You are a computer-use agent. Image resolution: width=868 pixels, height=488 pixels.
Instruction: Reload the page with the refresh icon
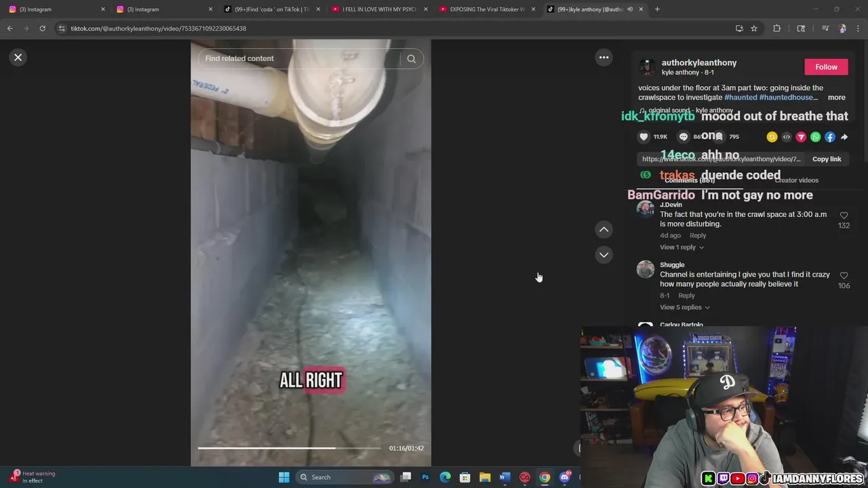click(42, 28)
